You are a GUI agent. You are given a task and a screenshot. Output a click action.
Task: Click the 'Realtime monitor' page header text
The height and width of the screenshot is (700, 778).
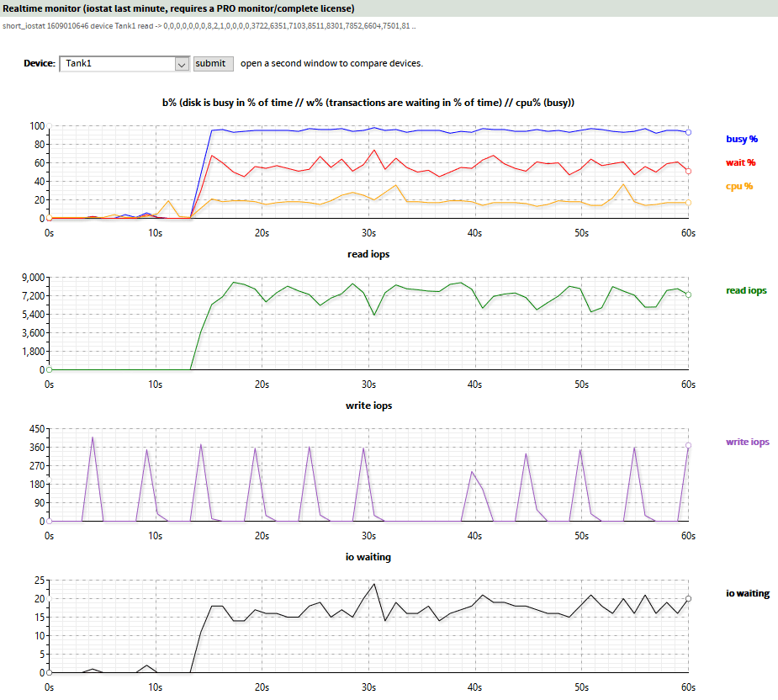[x=178, y=8]
